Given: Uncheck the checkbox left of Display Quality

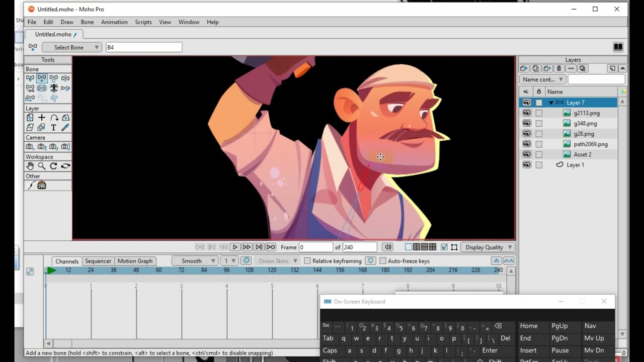Looking at the screenshot, I should point(444,247).
